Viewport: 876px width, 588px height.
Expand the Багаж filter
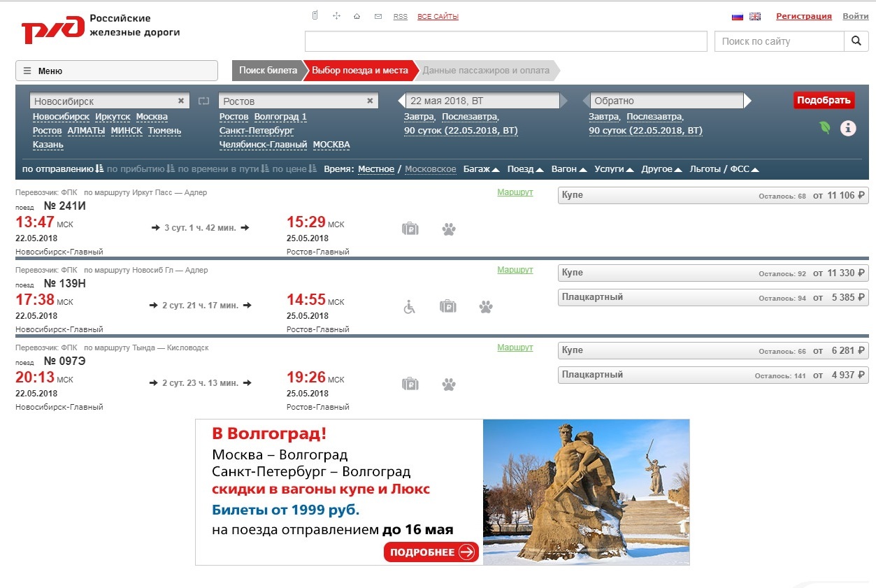click(x=481, y=169)
